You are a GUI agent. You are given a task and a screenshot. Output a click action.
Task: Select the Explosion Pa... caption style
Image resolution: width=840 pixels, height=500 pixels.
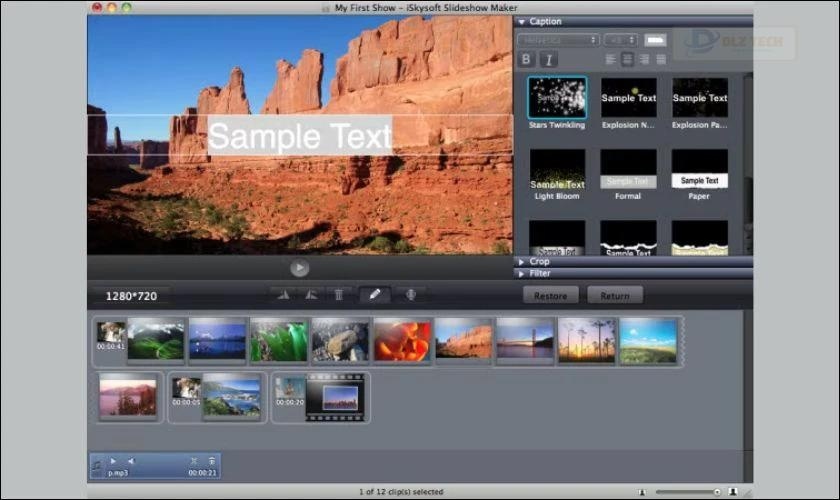click(700, 98)
